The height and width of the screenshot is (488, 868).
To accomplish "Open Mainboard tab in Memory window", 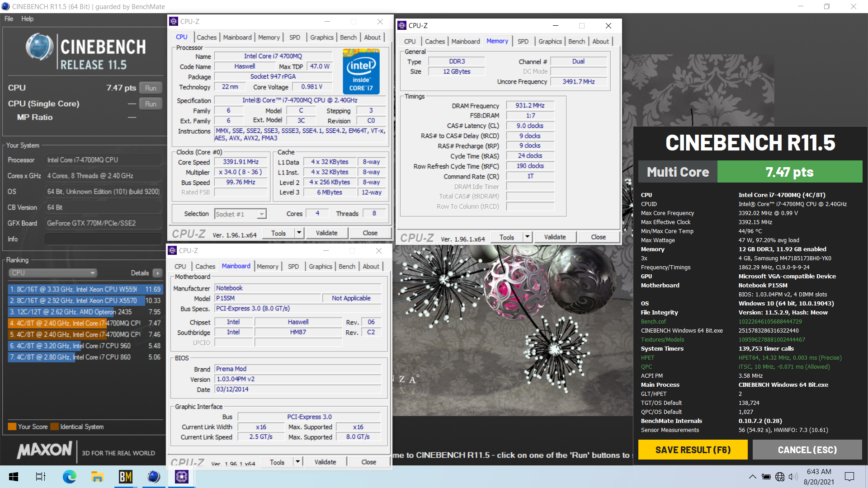I will coord(466,42).
